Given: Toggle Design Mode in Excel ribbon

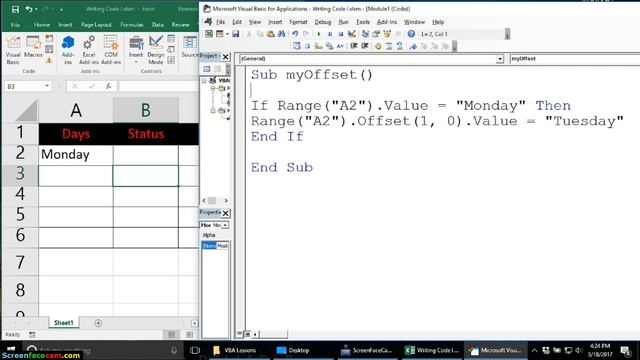Looking at the screenshot, I should point(156,50).
